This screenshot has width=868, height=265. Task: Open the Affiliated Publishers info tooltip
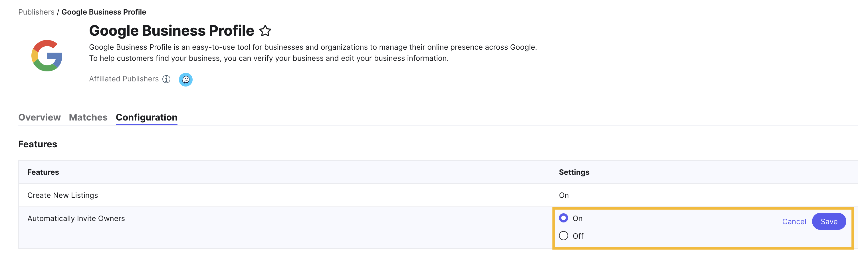pos(166,79)
